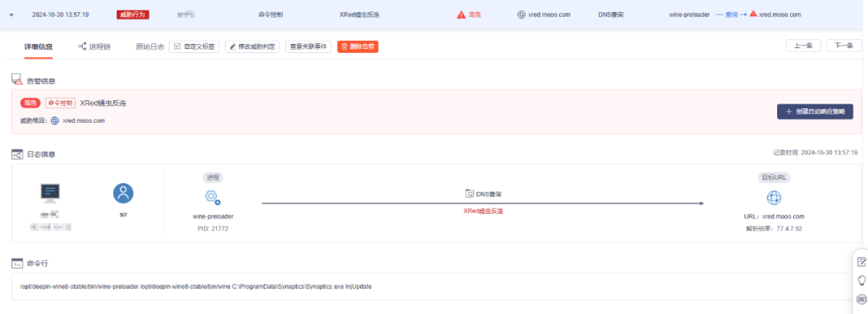Image resolution: width=868 pixels, height=314 pixels.
Task: Click the 自定义标签 button
Action: (x=194, y=47)
